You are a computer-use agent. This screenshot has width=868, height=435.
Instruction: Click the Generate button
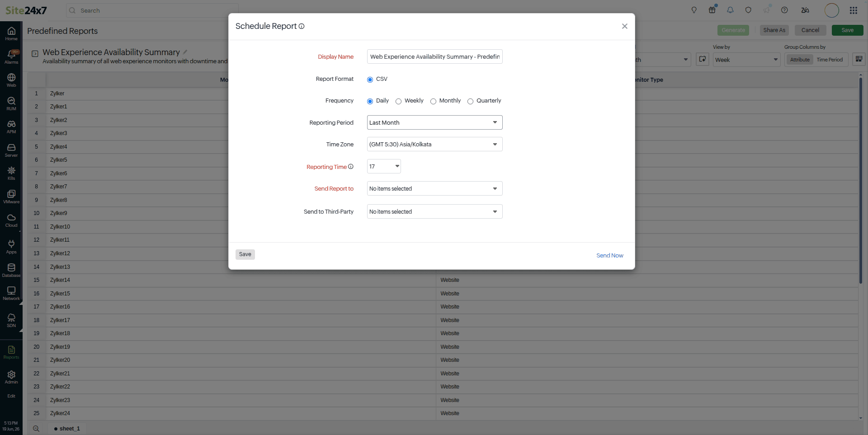(733, 30)
